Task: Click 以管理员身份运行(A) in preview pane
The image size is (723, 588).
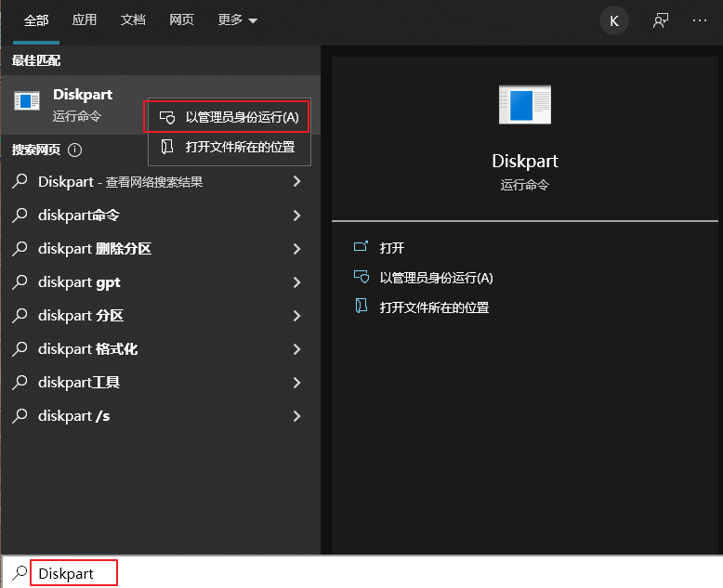Action: click(x=436, y=278)
